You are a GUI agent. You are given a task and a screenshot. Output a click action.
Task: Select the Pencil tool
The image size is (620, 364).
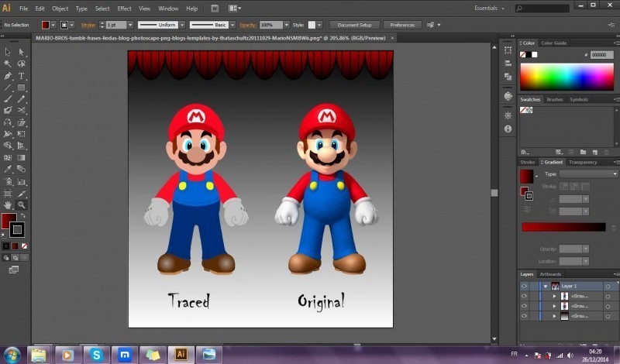pyautogui.click(x=22, y=99)
